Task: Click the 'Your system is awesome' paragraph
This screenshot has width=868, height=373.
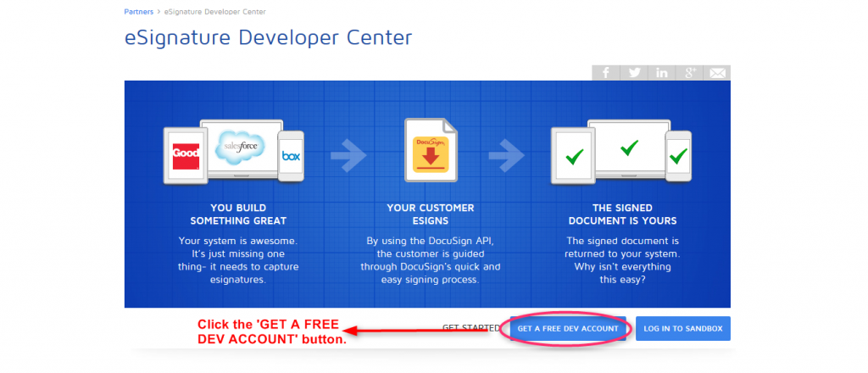Action: [x=238, y=260]
